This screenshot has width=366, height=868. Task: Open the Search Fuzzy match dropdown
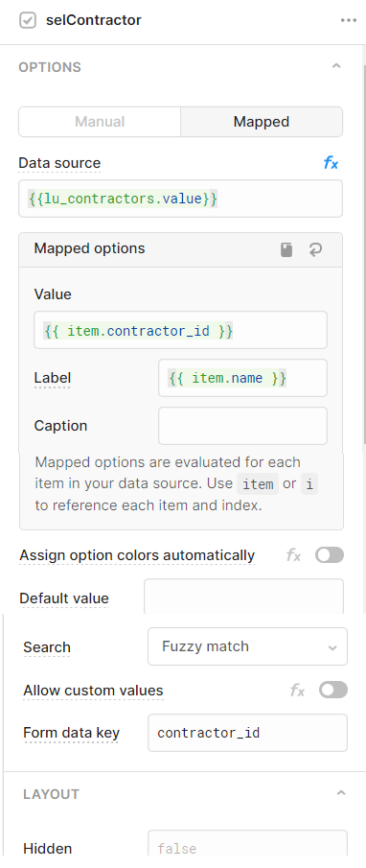(248, 646)
